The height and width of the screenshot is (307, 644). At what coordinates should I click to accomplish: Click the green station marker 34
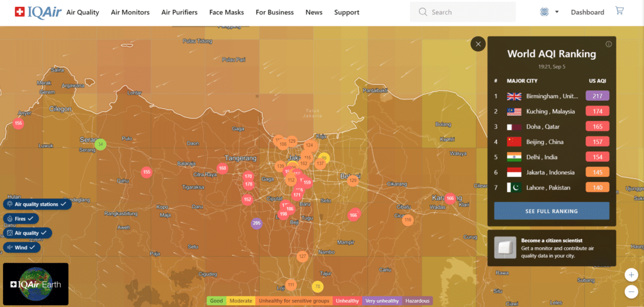(x=101, y=144)
